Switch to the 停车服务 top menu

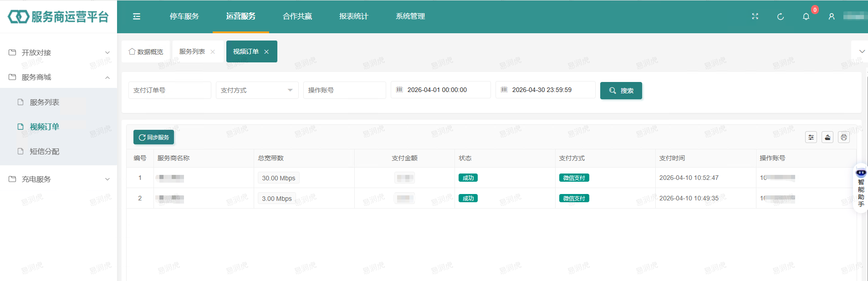(184, 16)
